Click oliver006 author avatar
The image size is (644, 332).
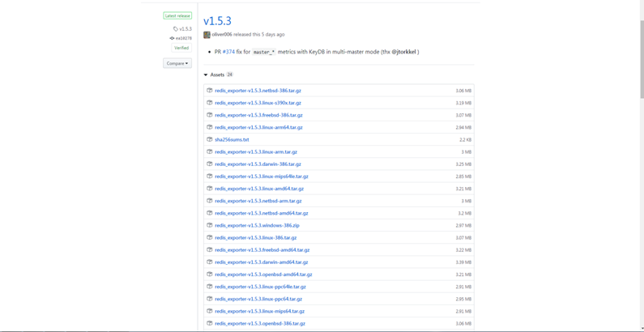point(207,35)
